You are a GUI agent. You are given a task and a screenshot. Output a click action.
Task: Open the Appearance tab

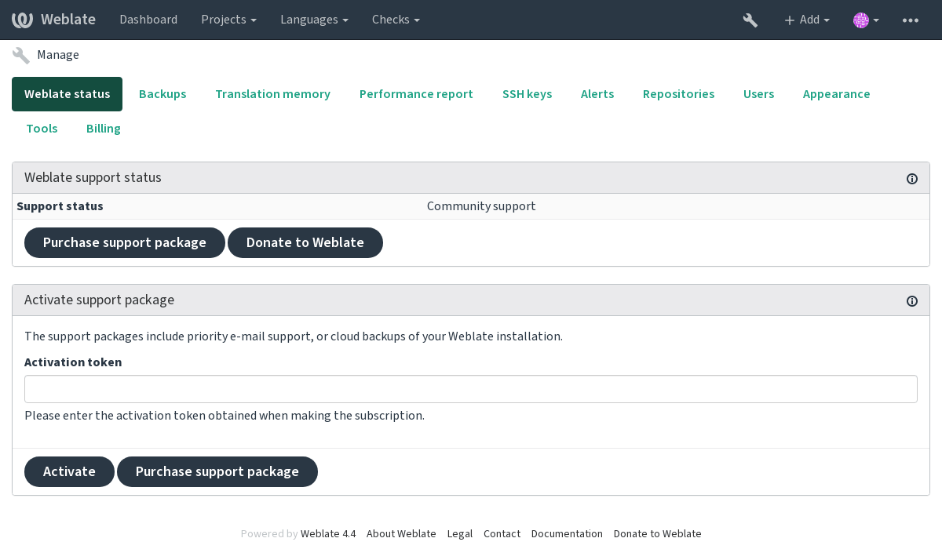836,94
